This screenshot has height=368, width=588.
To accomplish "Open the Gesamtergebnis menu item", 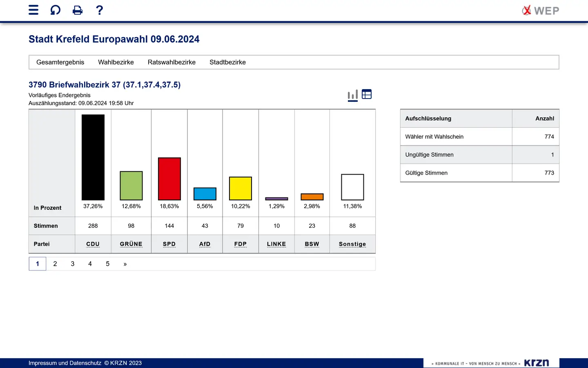I will [60, 62].
